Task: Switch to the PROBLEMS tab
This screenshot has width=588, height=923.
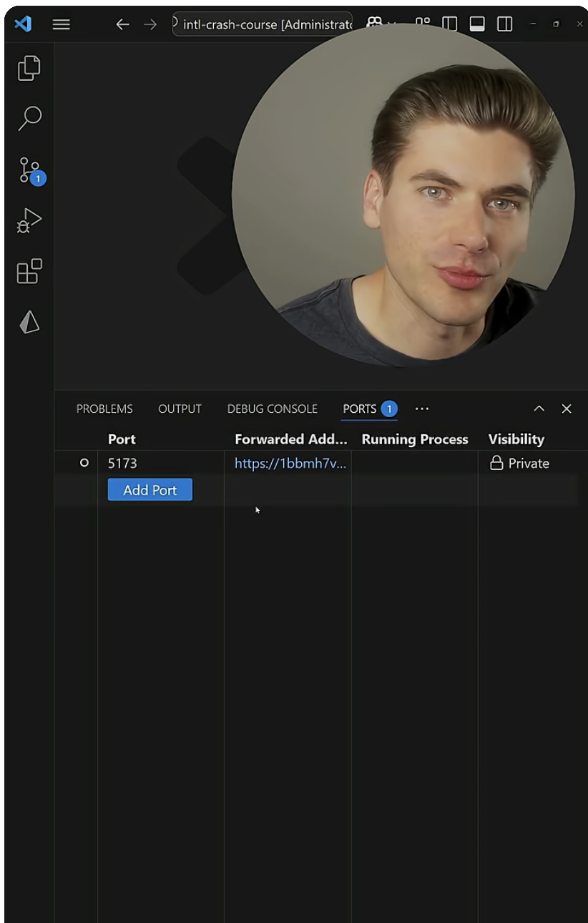Action: coord(104,409)
